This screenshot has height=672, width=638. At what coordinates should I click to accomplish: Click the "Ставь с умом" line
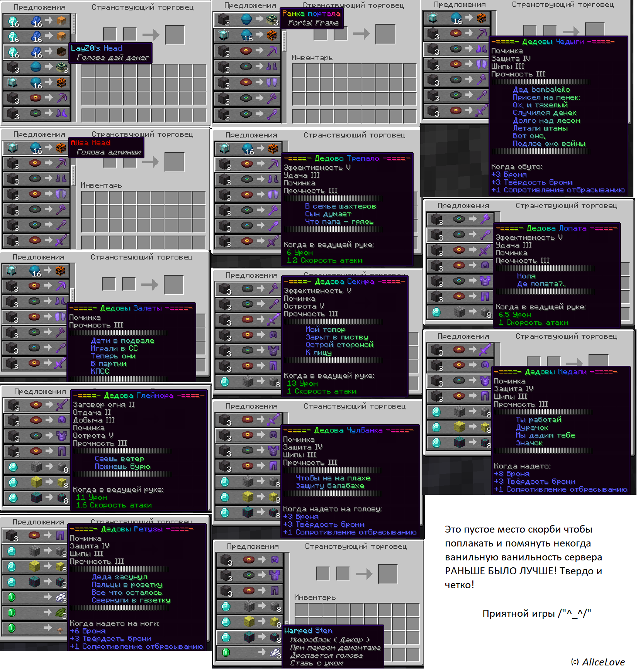point(317,663)
